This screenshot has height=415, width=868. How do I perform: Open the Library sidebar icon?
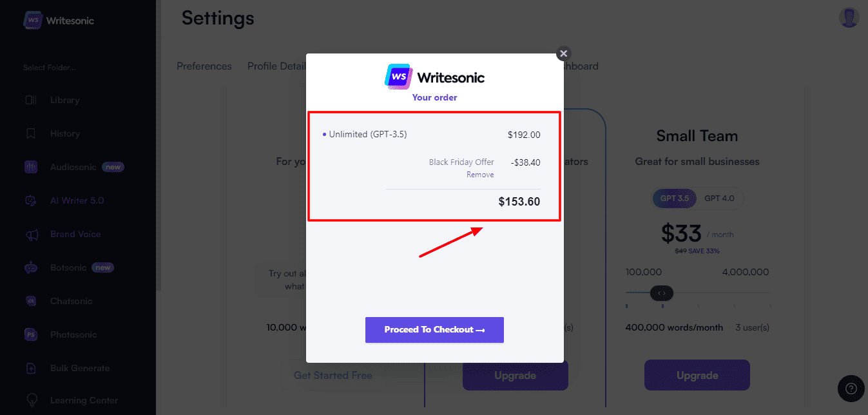pos(30,100)
